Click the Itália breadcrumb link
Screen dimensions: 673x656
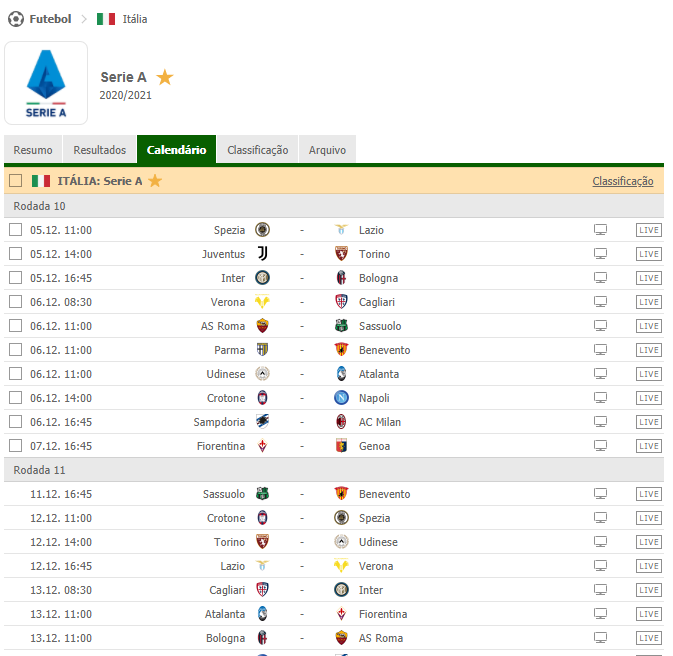pyautogui.click(x=135, y=19)
